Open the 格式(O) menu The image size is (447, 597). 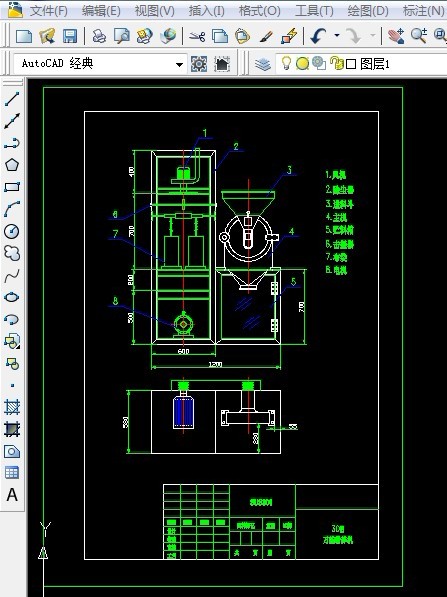[x=259, y=10]
